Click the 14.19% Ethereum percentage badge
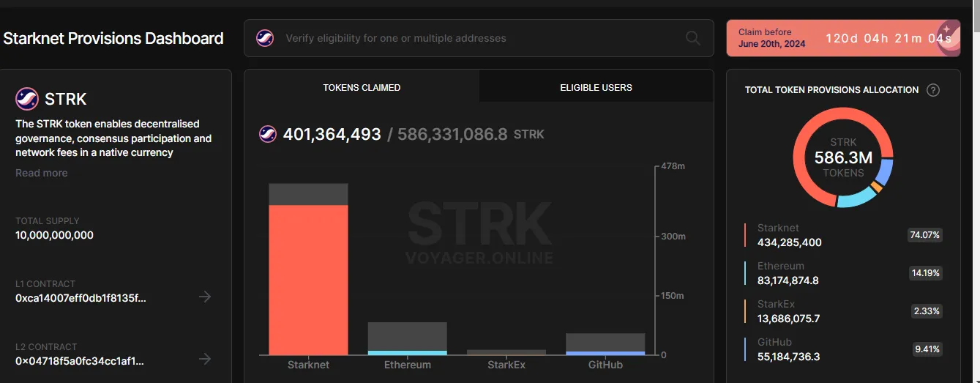980x383 pixels. tap(924, 273)
